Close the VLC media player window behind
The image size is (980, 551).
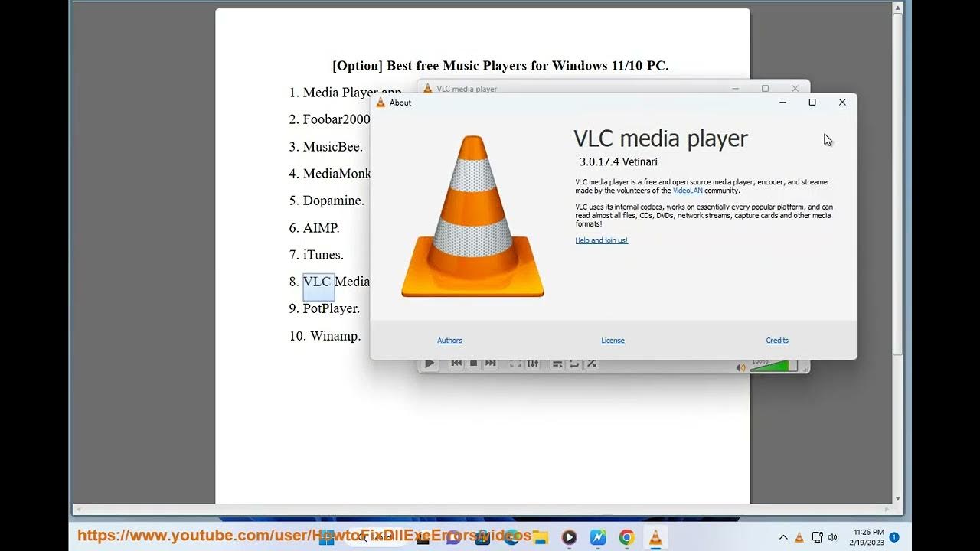[795, 88]
